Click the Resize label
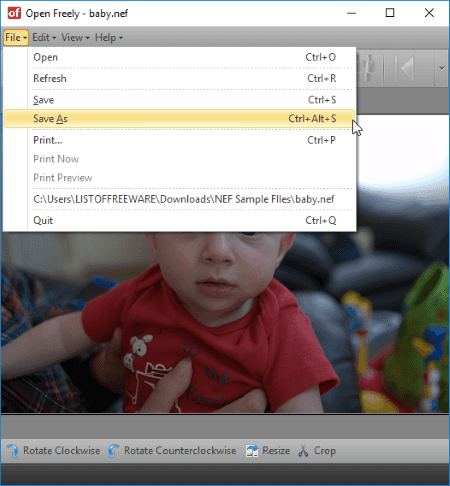 tap(276, 451)
